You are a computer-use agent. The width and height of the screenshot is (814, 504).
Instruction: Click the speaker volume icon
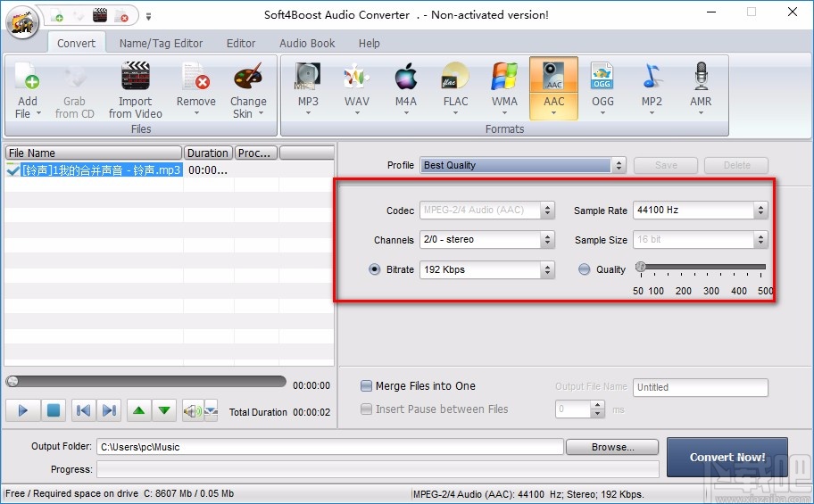[x=192, y=411]
